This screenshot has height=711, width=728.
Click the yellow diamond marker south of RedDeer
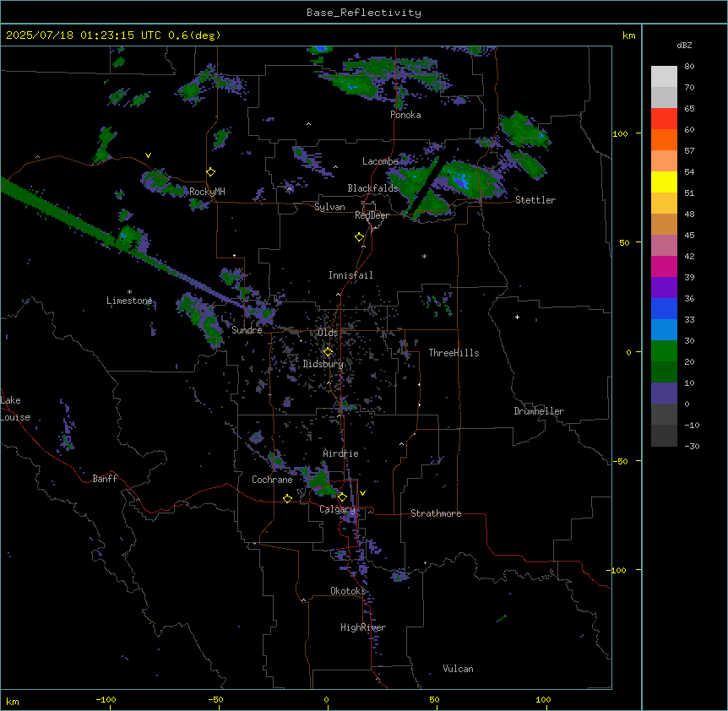(x=360, y=237)
